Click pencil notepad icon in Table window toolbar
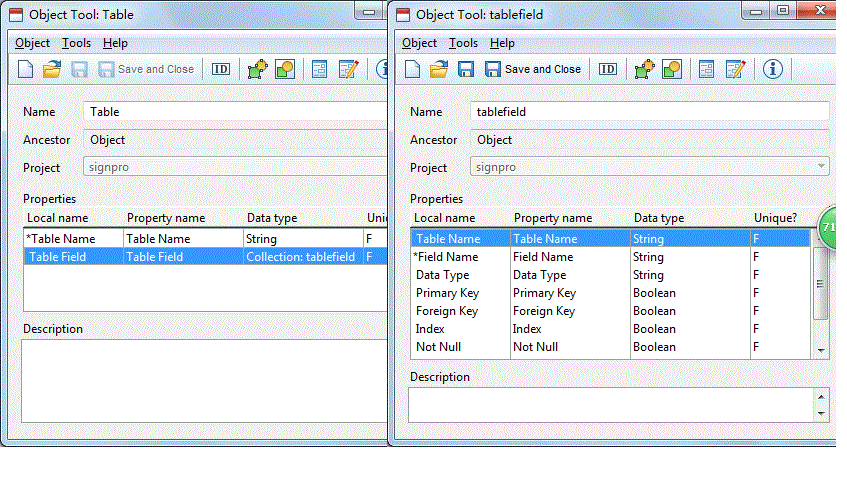Screen dimensions: 847x498 pyautogui.click(x=348, y=69)
